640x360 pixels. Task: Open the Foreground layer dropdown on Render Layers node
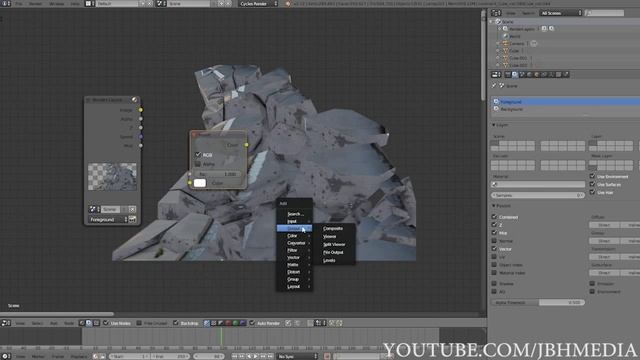click(108, 219)
